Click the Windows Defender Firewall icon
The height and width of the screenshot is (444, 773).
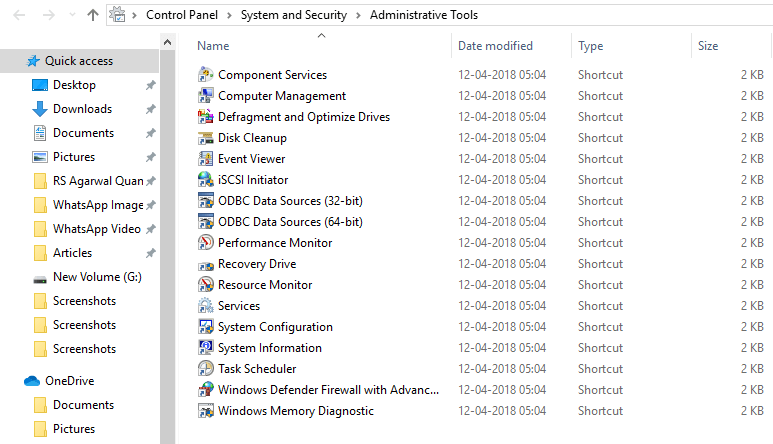tap(206, 390)
